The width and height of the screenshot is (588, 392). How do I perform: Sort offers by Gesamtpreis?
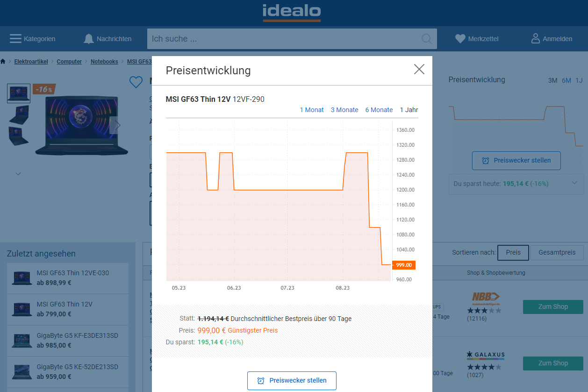pos(557,252)
